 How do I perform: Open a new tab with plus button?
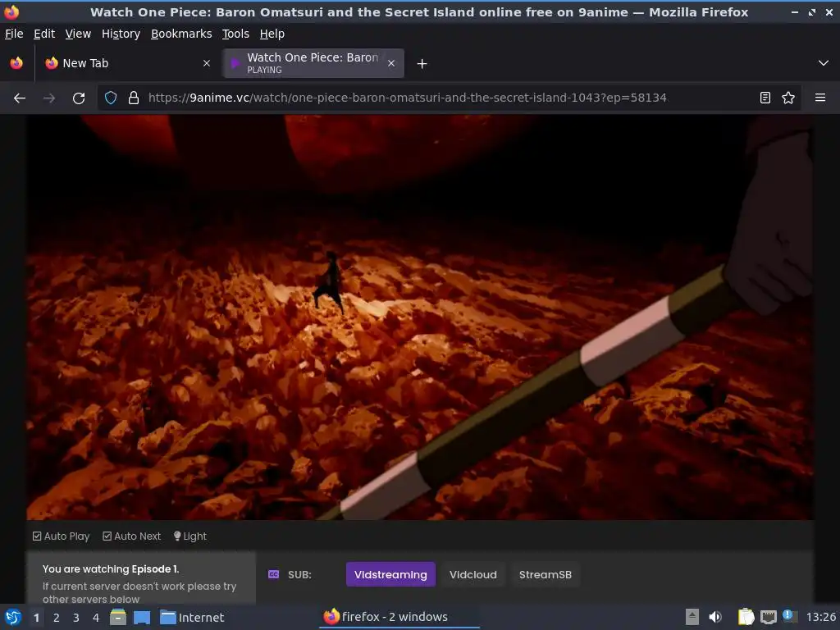pyautogui.click(x=422, y=64)
